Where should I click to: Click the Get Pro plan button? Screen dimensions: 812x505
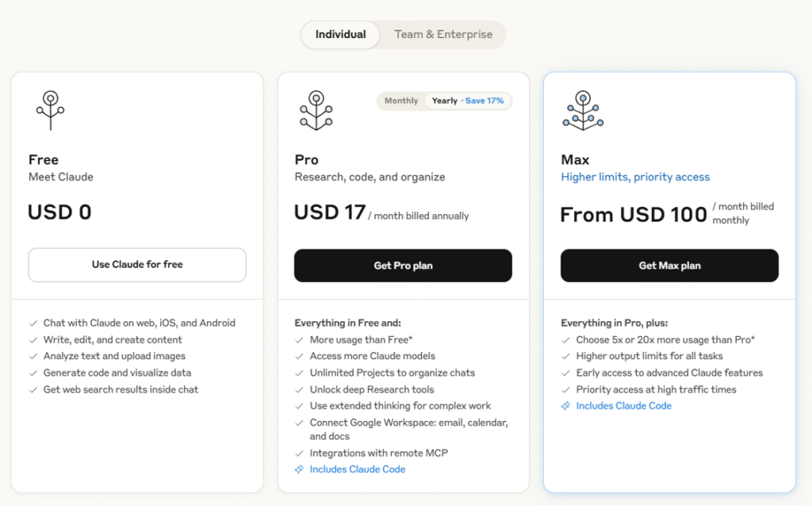pos(403,266)
